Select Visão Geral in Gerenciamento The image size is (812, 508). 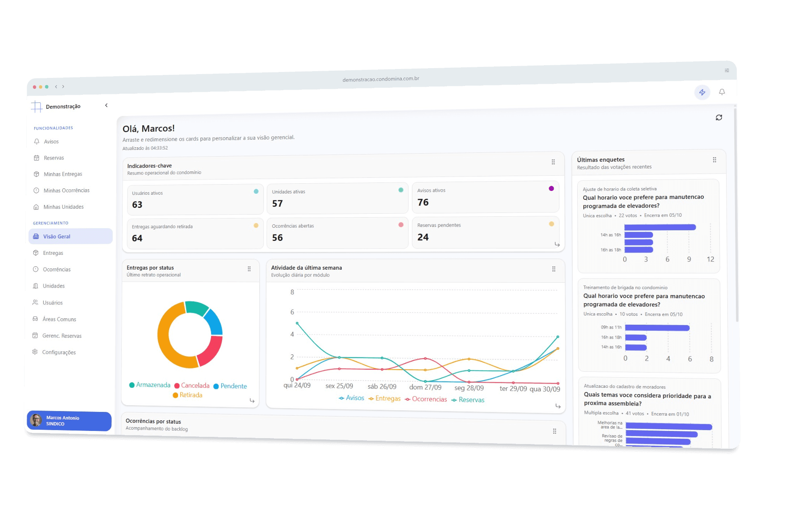[x=71, y=236]
